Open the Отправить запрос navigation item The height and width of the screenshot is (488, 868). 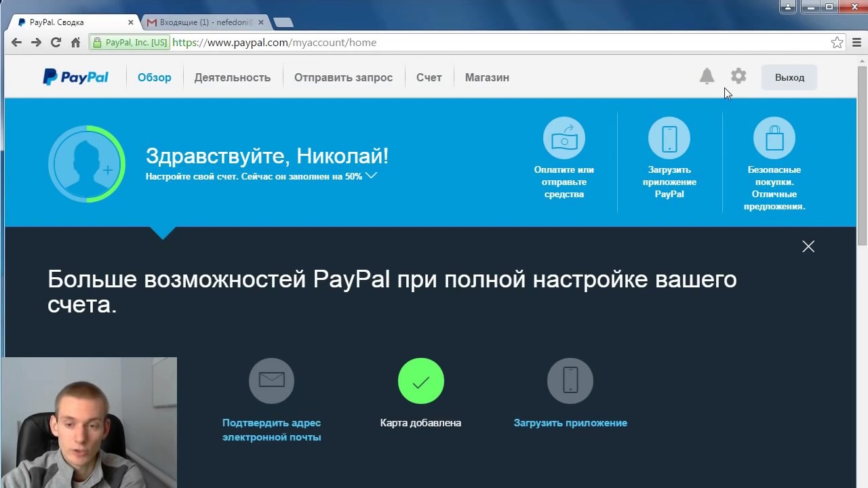[x=343, y=77]
